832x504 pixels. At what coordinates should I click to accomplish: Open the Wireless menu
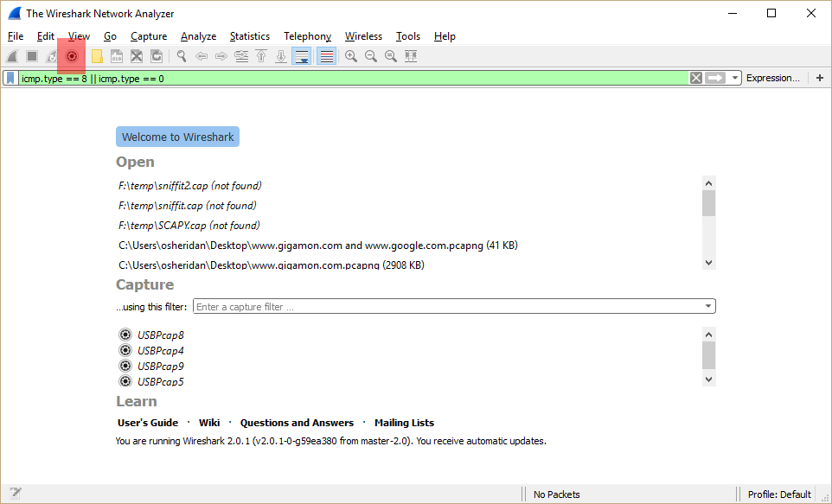click(363, 36)
